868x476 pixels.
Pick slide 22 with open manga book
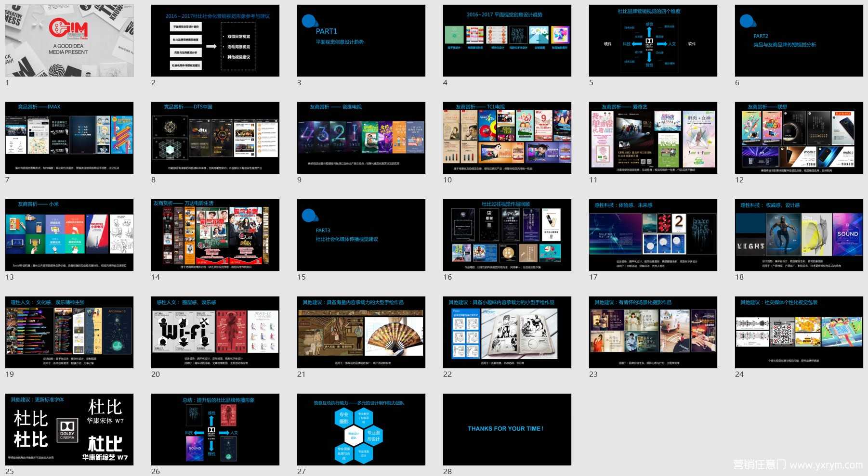[507, 332]
